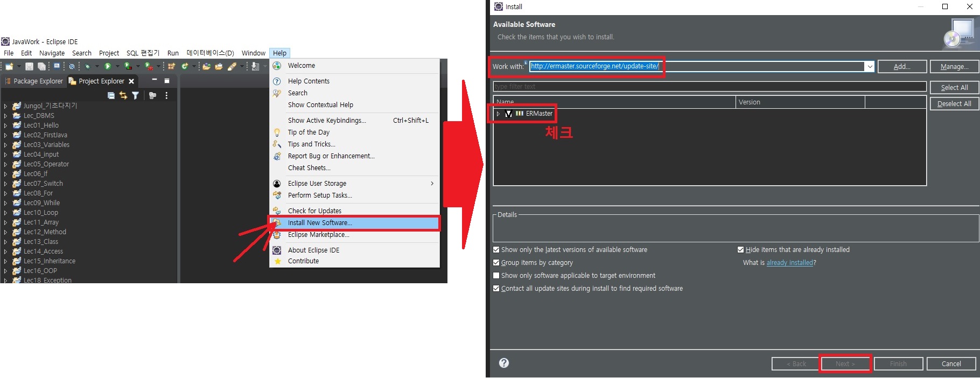The width and height of the screenshot is (980, 378).
Task: Click the Open Task folder icon
Action: [219, 66]
